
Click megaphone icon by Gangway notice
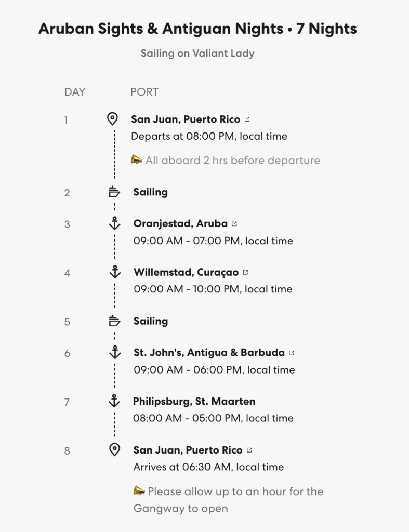(139, 491)
